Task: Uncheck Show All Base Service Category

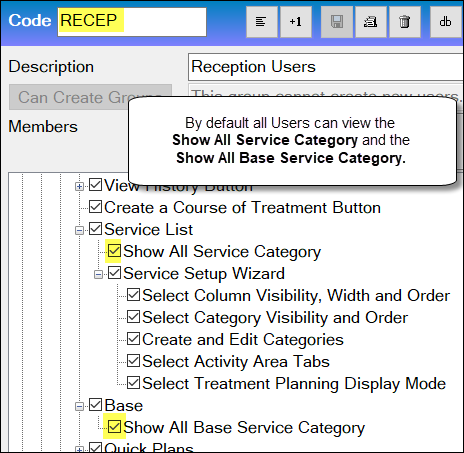Action: point(114,427)
